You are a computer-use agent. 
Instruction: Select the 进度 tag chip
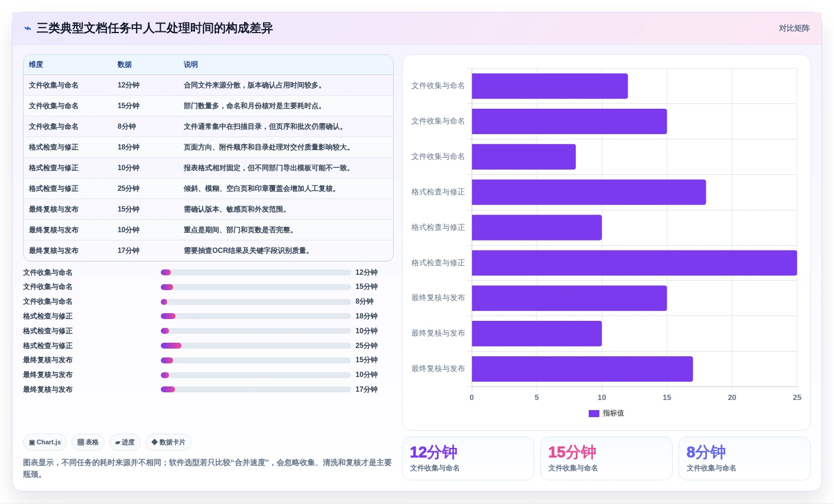(125, 443)
